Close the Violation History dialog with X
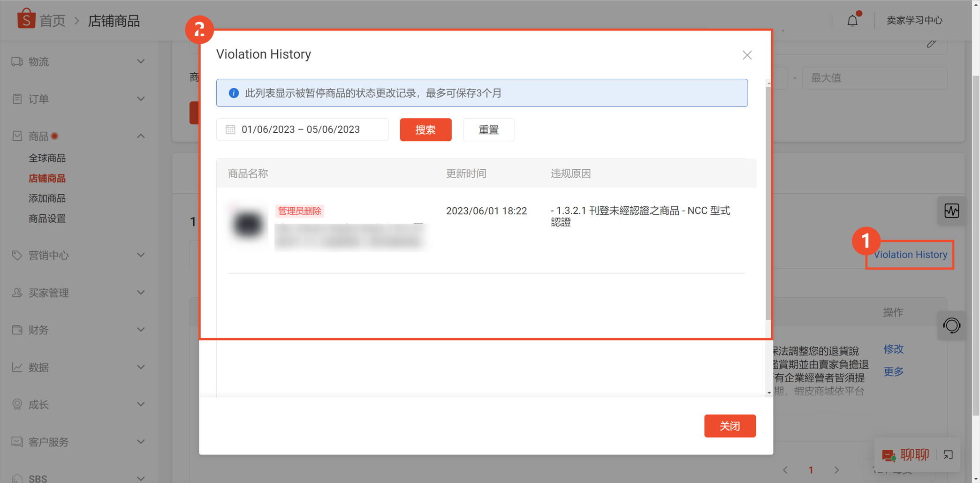The width and height of the screenshot is (980, 483). tap(747, 55)
